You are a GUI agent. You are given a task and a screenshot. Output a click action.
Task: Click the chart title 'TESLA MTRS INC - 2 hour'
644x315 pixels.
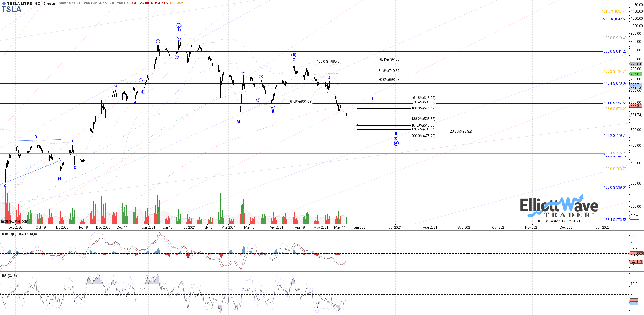[31, 3]
